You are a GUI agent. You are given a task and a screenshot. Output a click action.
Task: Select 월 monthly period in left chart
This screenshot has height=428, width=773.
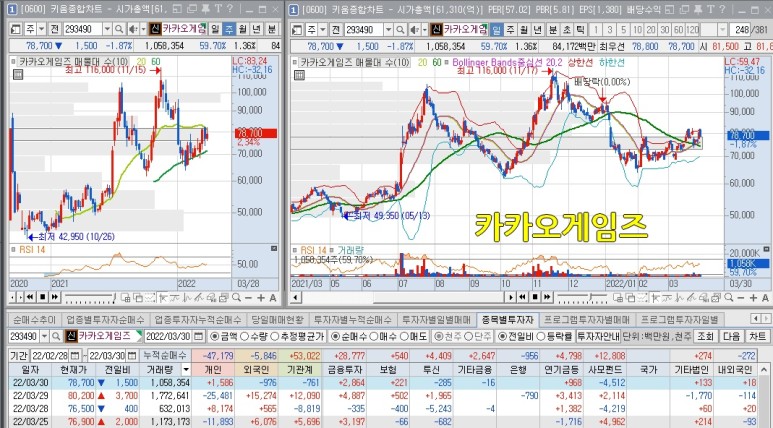[243, 30]
